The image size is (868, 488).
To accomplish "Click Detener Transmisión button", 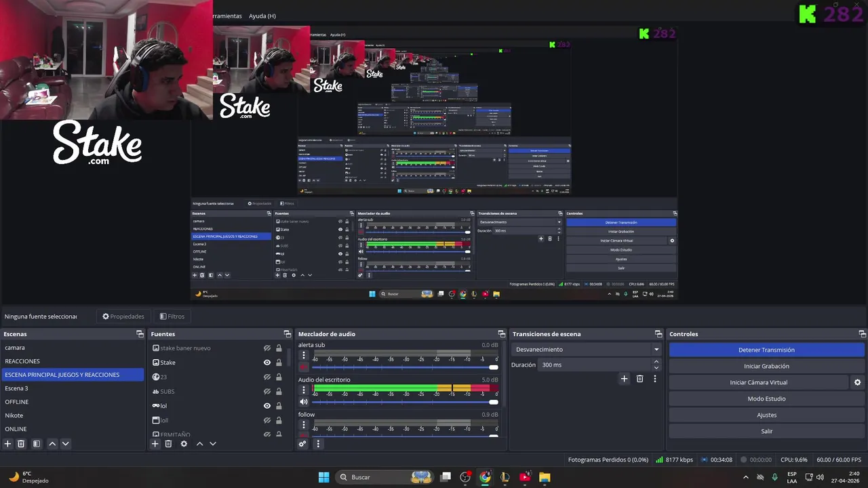I will [766, 350].
